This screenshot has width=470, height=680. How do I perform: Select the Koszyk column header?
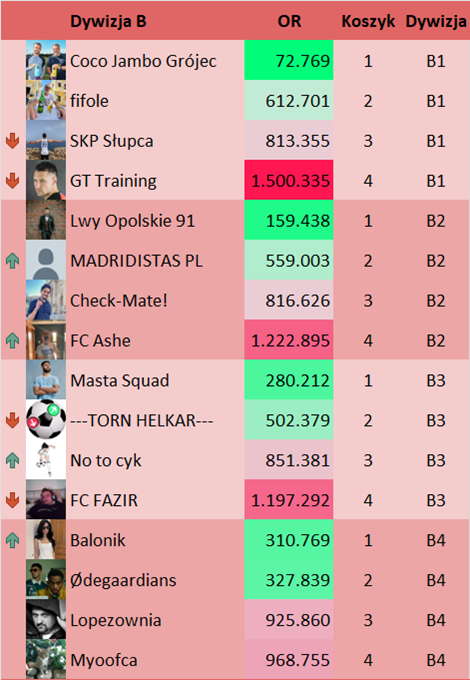click(368, 21)
